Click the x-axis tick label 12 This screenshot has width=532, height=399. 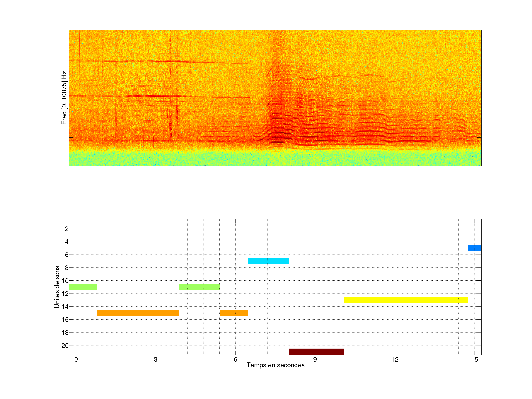coord(395,359)
